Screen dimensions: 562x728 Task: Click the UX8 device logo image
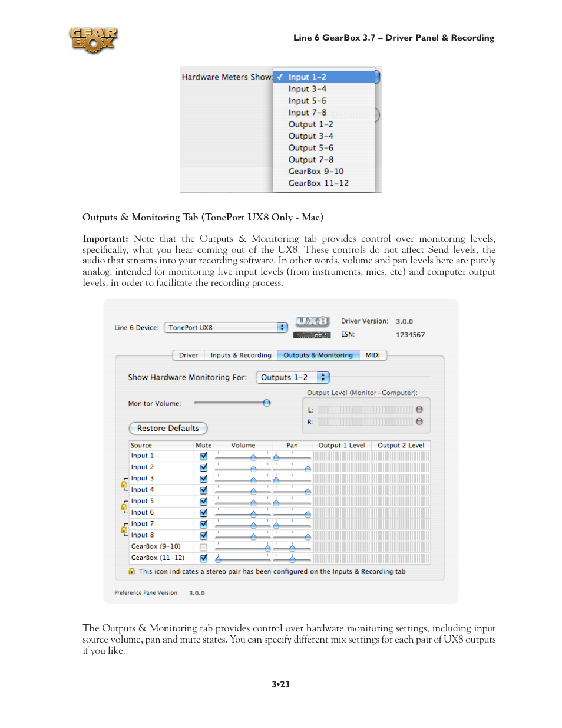click(312, 321)
